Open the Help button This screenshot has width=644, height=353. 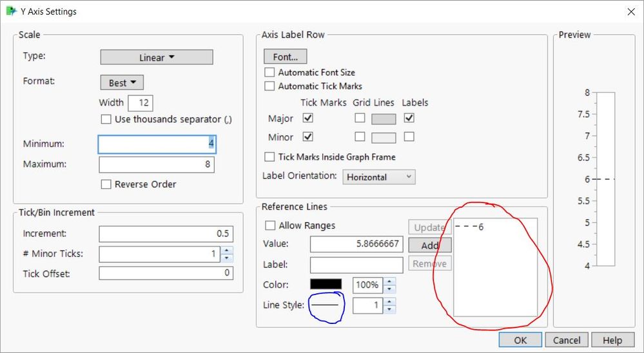coord(612,340)
